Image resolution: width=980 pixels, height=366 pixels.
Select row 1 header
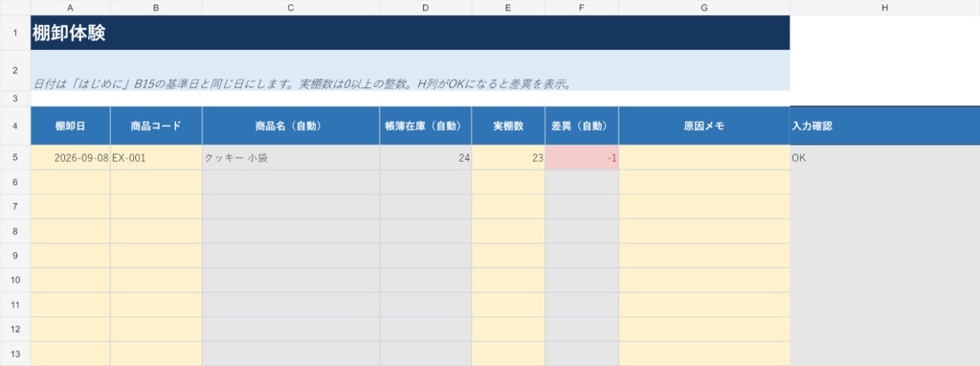pyautogui.click(x=15, y=33)
